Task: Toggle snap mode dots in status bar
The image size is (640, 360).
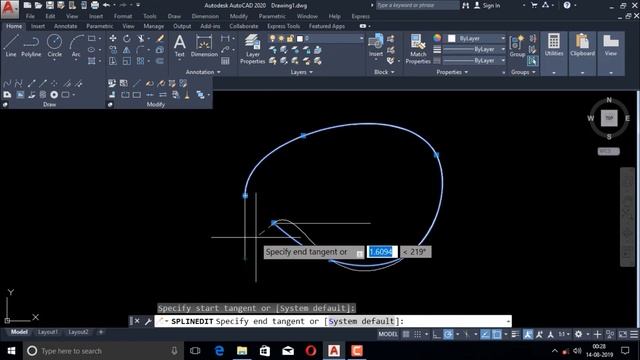Action: click(417, 334)
